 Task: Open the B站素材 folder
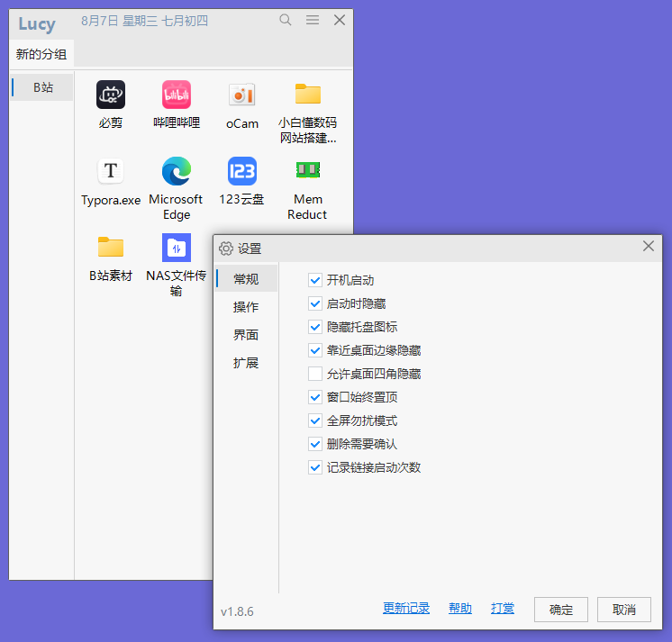pyautogui.click(x=111, y=247)
